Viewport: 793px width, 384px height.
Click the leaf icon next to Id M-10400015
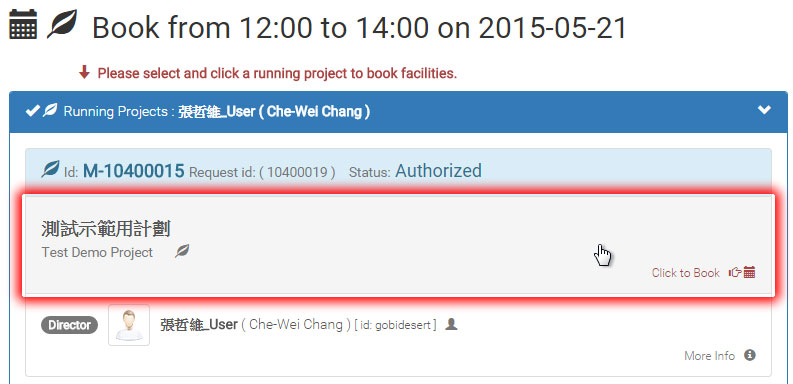[51, 169]
